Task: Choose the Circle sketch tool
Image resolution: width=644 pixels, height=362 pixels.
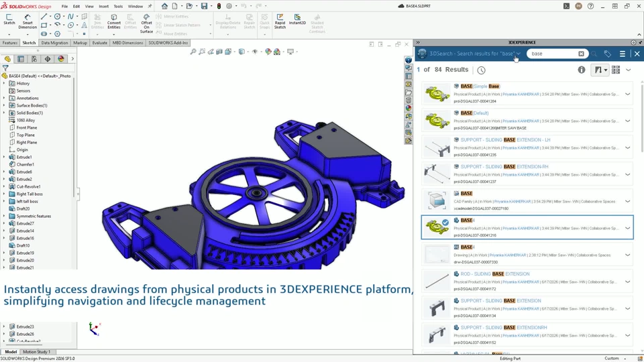Action: [x=57, y=16]
